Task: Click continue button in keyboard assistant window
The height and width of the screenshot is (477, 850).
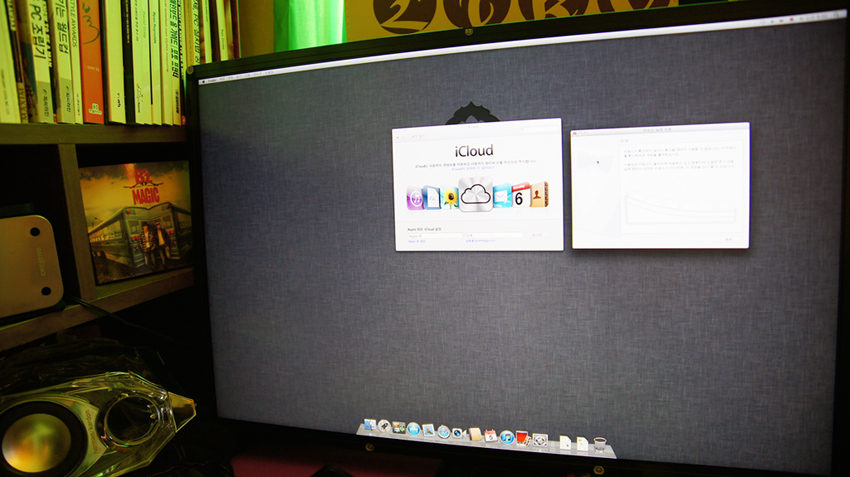Action: (x=729, y=240)
